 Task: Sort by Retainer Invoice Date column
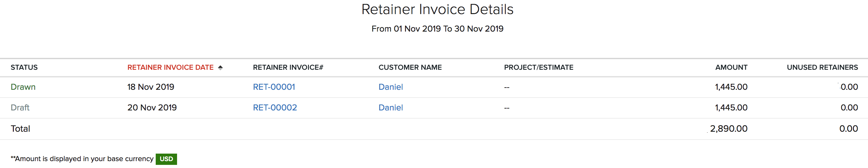pos(170,68)
